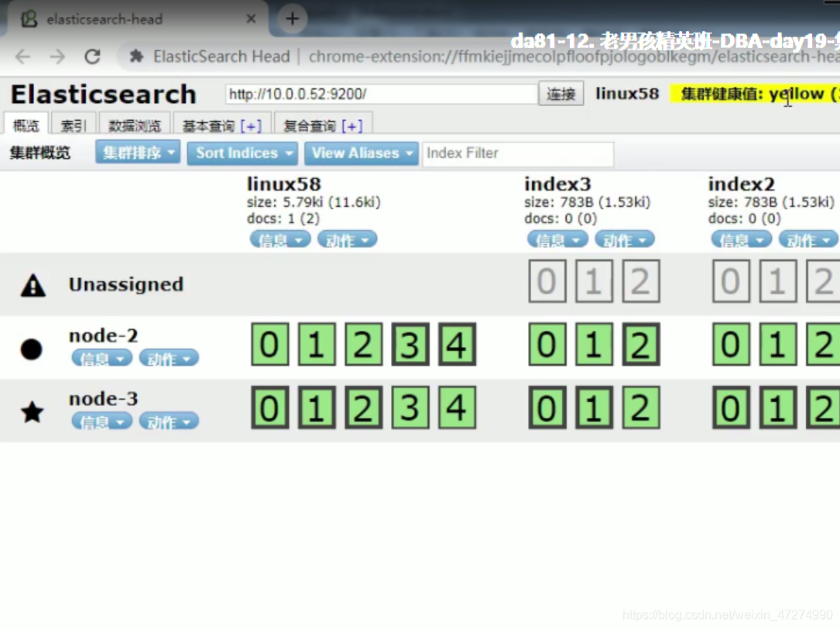The image size is (840, 629).
Task: Focus the Index Filter field
Action: 517,153
